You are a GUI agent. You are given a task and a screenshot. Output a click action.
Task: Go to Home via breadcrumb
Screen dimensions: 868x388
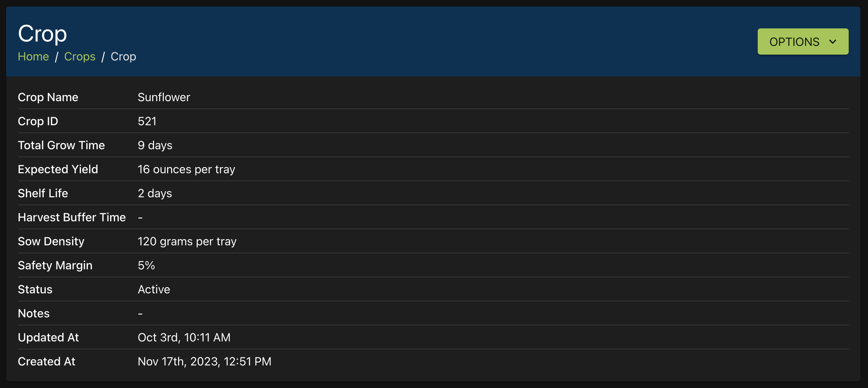point(33,57)
